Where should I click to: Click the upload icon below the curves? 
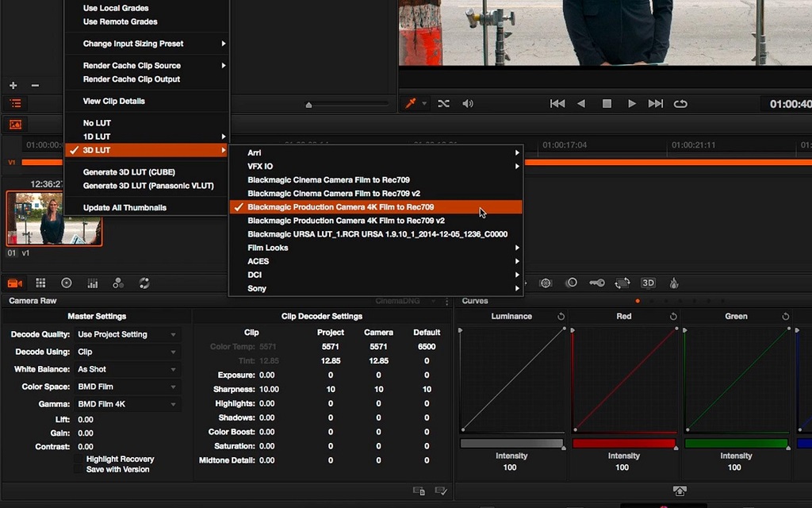coord(680,491)
